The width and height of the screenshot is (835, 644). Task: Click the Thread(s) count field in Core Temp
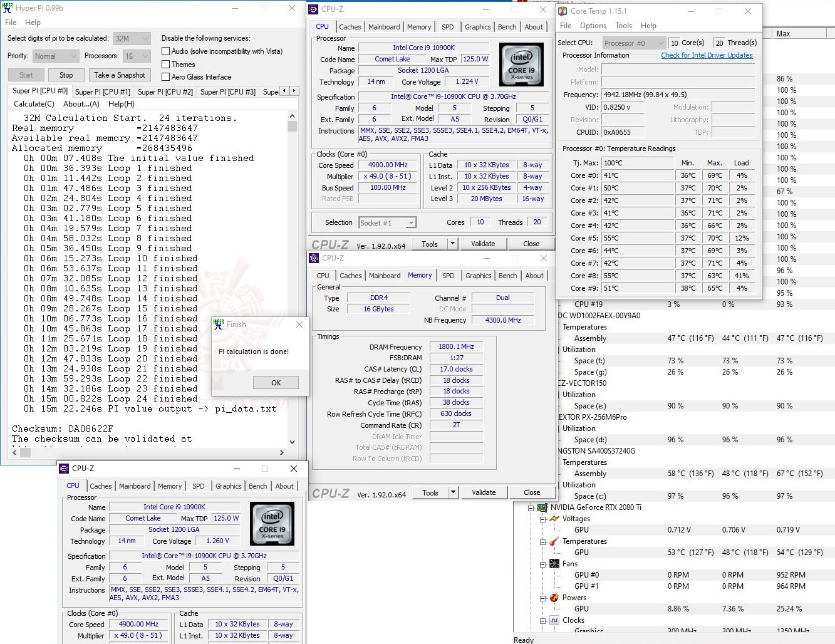coord(719,43)
